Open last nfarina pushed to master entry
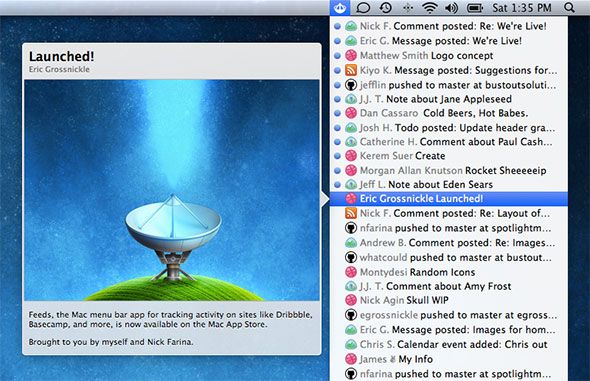 449,374
